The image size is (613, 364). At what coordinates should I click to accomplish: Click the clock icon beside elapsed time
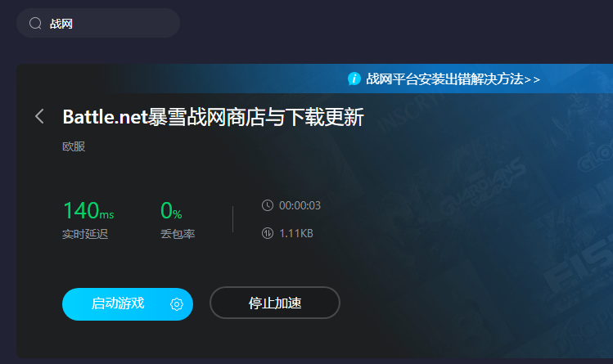tap(268, 205)
